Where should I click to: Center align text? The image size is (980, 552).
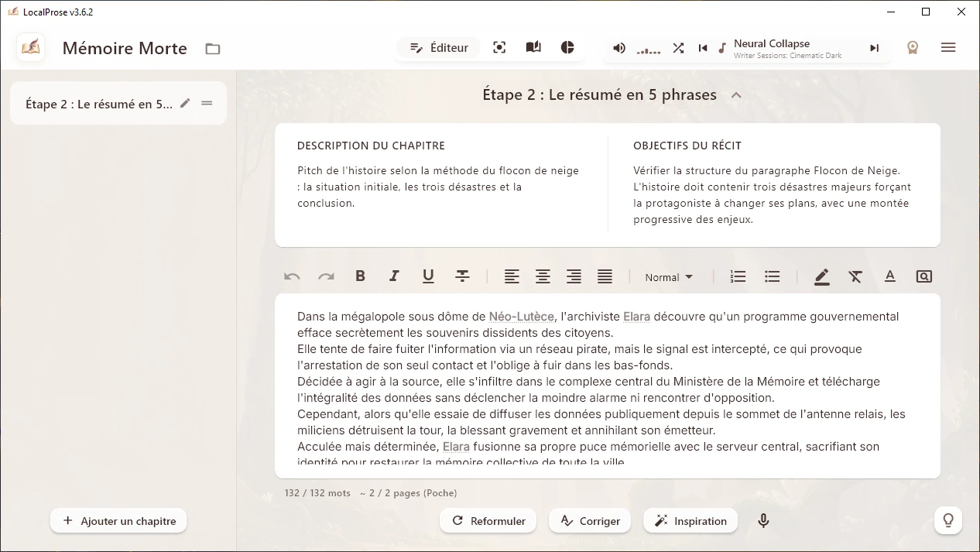pos(543,276)
